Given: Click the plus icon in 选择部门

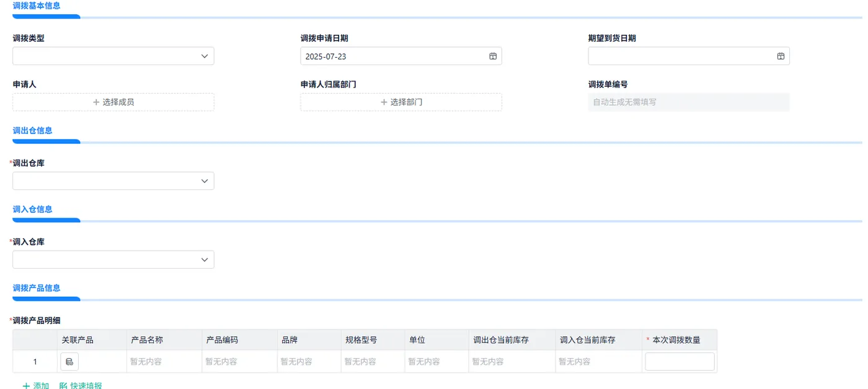Looking at the screenshot, I should click(x=384, y=102).
